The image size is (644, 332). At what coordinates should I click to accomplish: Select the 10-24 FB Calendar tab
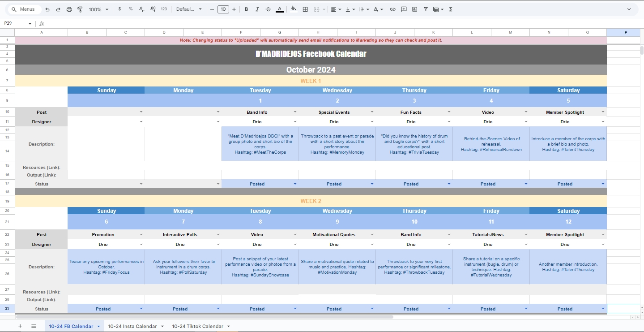click(x=71, y=326)
